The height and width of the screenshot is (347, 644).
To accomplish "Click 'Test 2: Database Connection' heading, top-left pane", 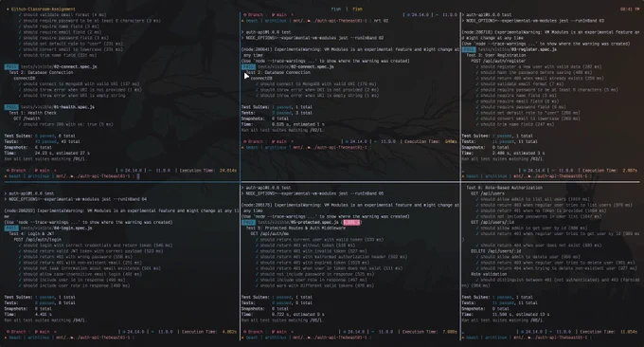I will click(41, 72).
